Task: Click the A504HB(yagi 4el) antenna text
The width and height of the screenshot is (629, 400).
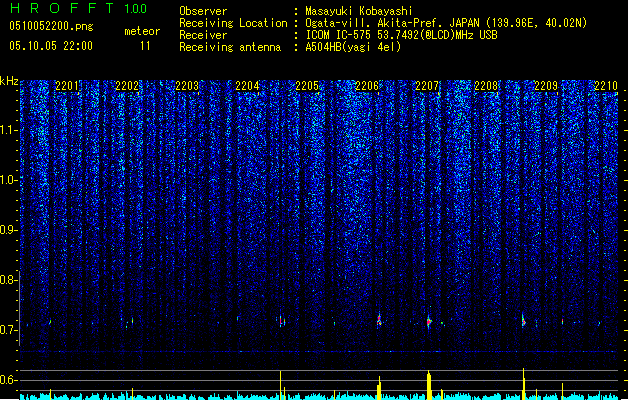Action: (353, 47)
